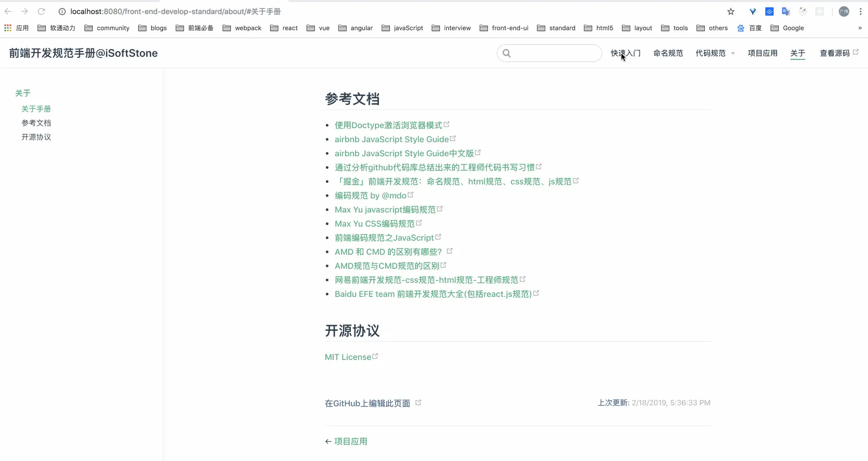
Task: Open the 百度 bookmark
Action: 749,28
